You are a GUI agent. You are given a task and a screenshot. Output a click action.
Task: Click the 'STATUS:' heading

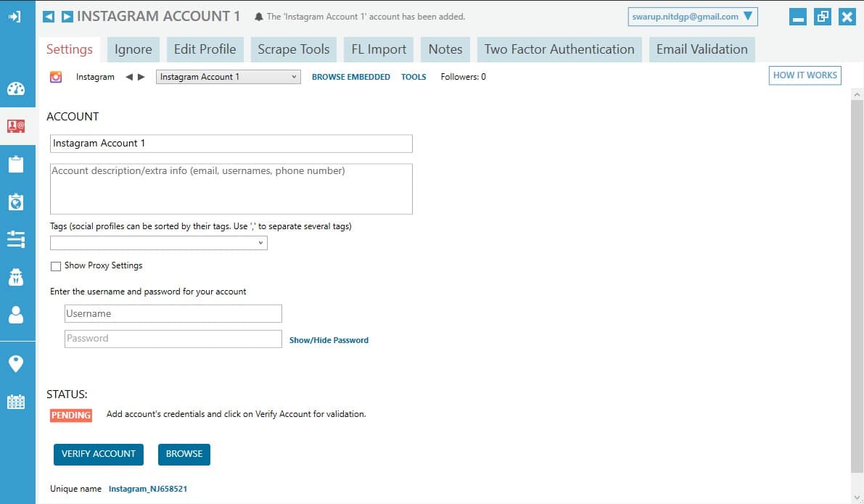[x=67, y=394]
